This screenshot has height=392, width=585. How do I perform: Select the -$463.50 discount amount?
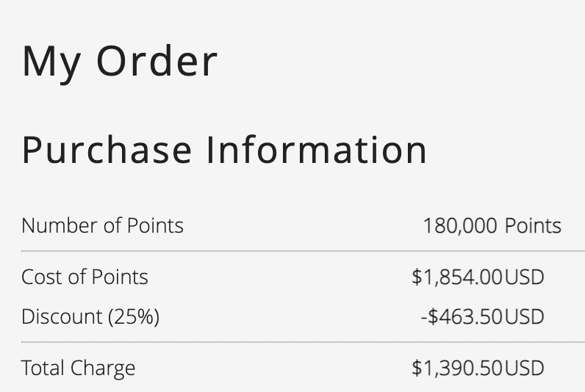[462, 317]
